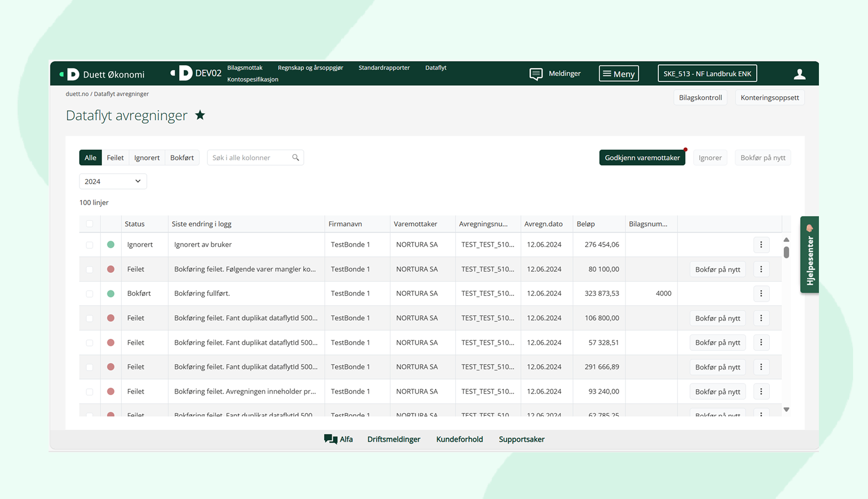Open the user profile icon
This screenshot has height=499, width=868.
(799, 74)
